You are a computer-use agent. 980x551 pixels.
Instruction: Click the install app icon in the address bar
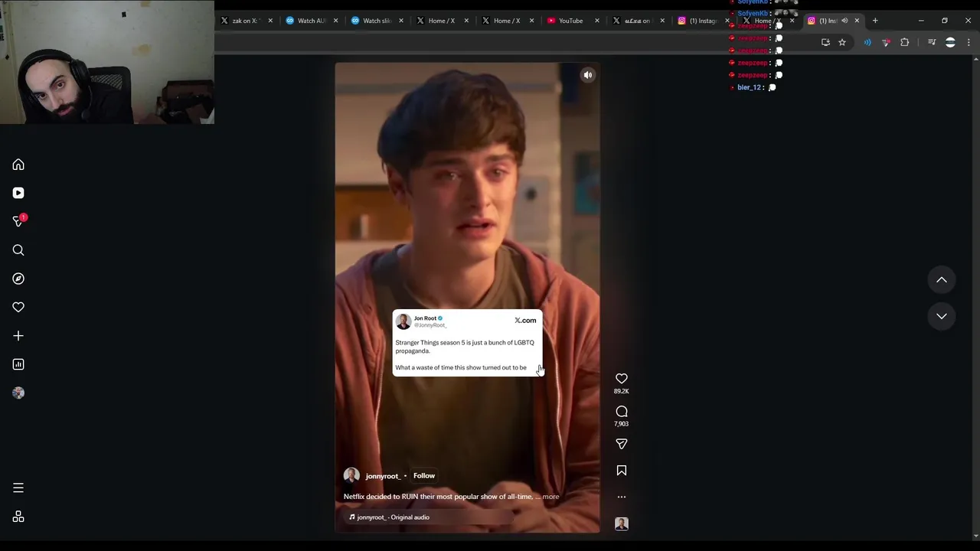click(x=825, y=42)
